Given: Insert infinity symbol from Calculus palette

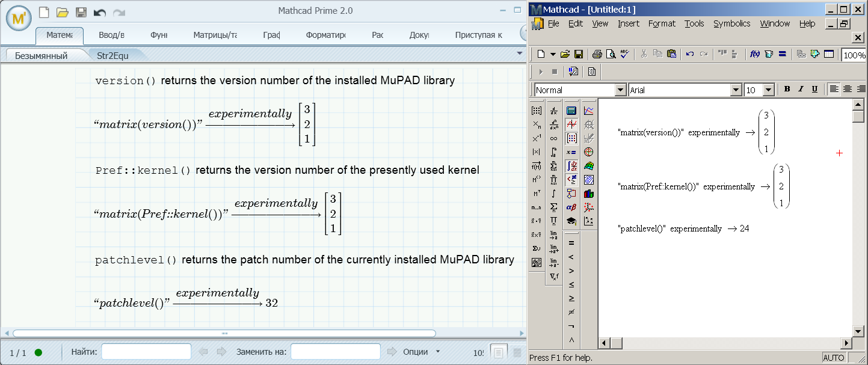Looking at the screenshot, I should point(553,138).
